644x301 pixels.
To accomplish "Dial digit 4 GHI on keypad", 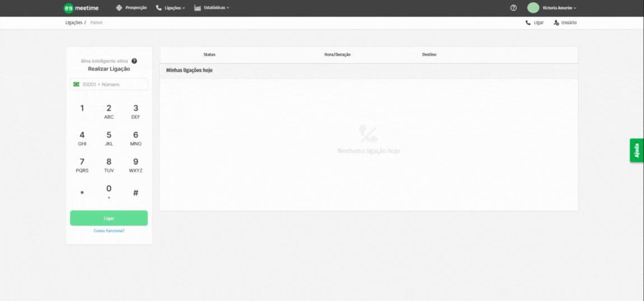I will click(82, 139).
